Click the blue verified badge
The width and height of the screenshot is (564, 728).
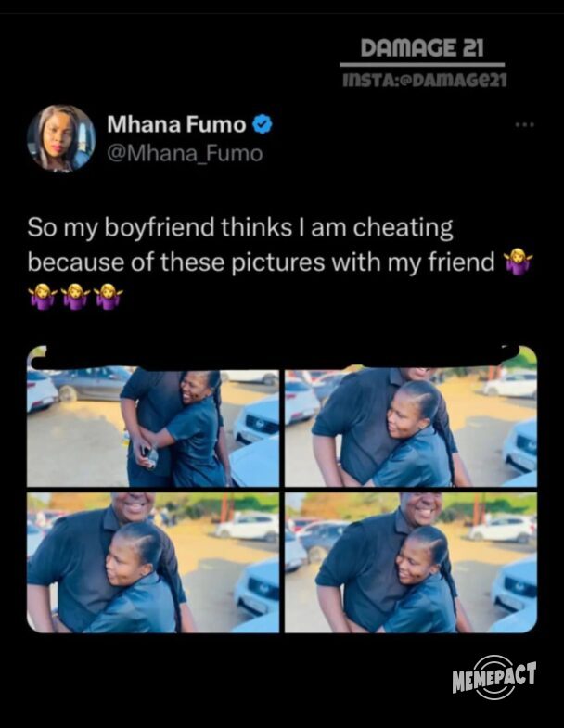(263, 124)
